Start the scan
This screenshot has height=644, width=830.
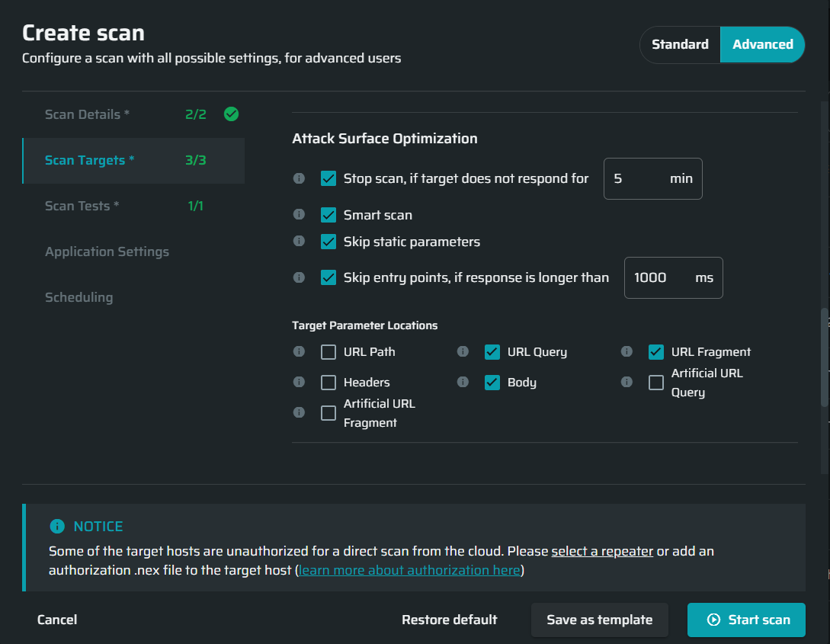point(746,620)
